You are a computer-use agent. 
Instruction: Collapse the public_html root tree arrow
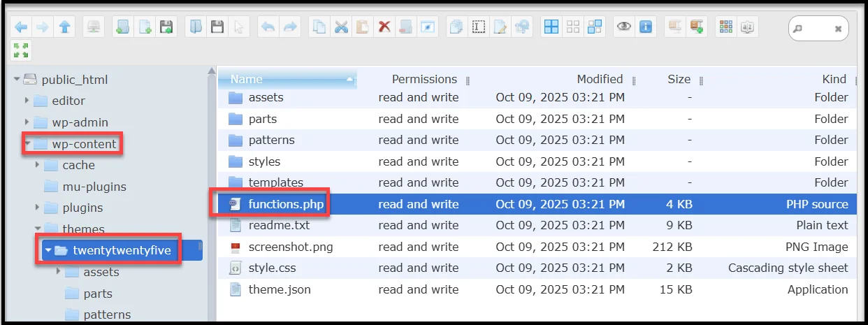click(x=17, y=80)
